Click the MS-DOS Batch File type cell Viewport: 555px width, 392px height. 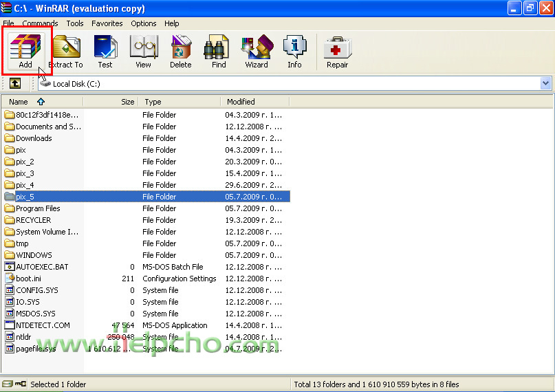point(173,267)
